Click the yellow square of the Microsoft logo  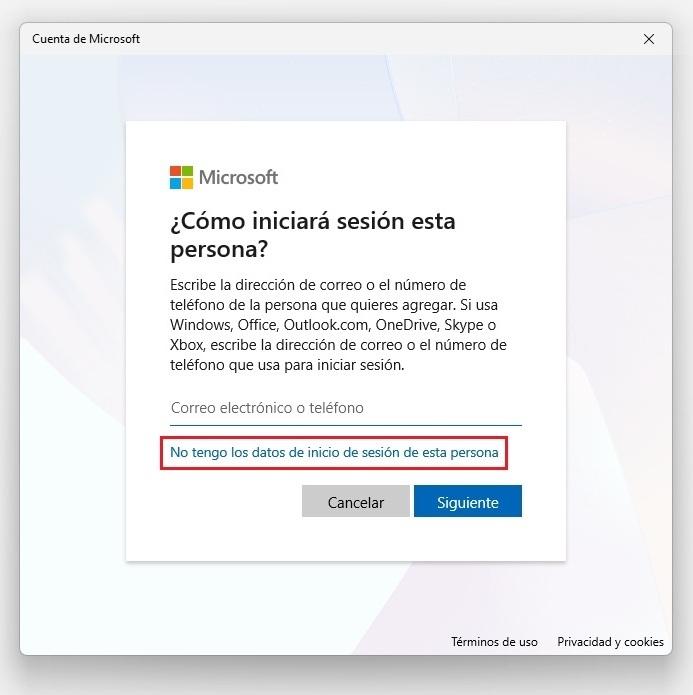pos(187,183)
